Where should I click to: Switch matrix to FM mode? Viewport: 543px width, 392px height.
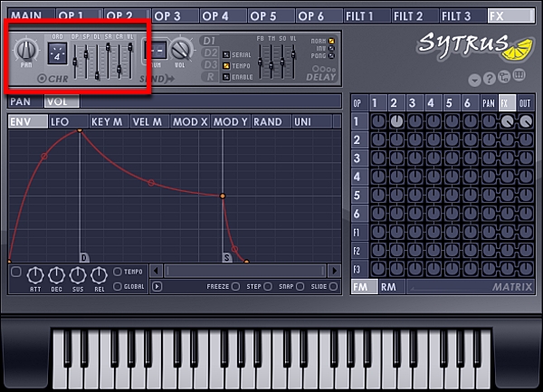(365, 287)
